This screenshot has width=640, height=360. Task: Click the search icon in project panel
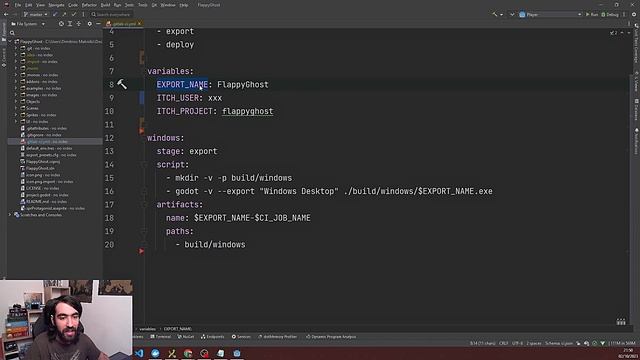tap(12, 33)
